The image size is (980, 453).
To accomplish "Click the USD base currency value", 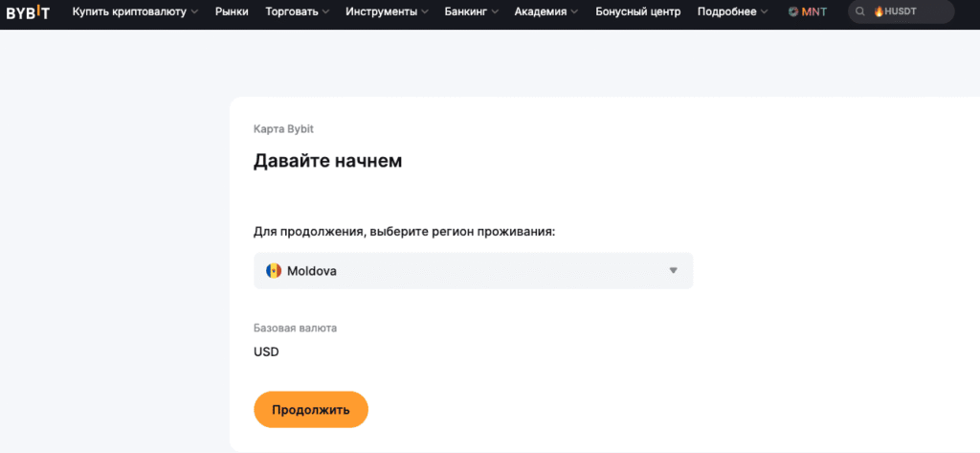I will [x=266, y=351].
